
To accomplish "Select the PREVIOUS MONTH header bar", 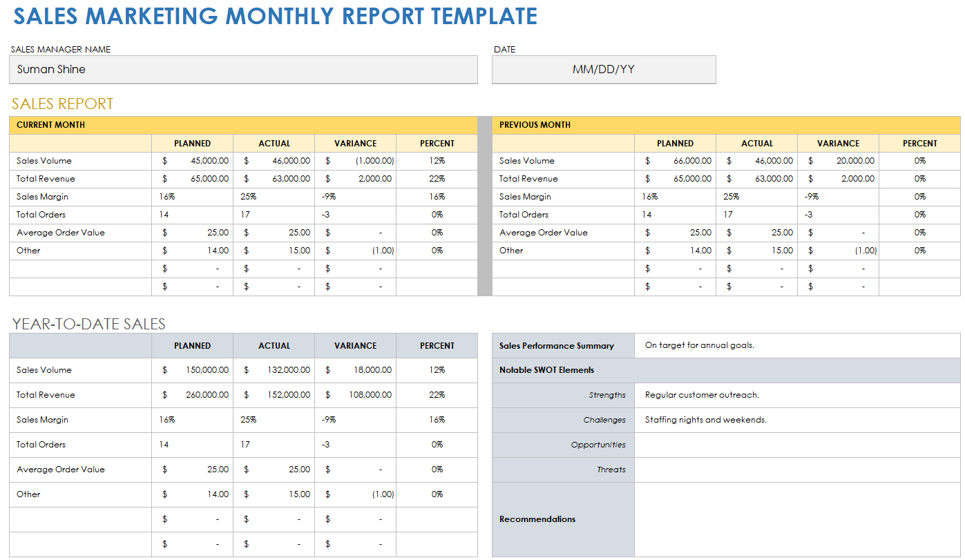I will pyautogui.click(x=725, y=125).
